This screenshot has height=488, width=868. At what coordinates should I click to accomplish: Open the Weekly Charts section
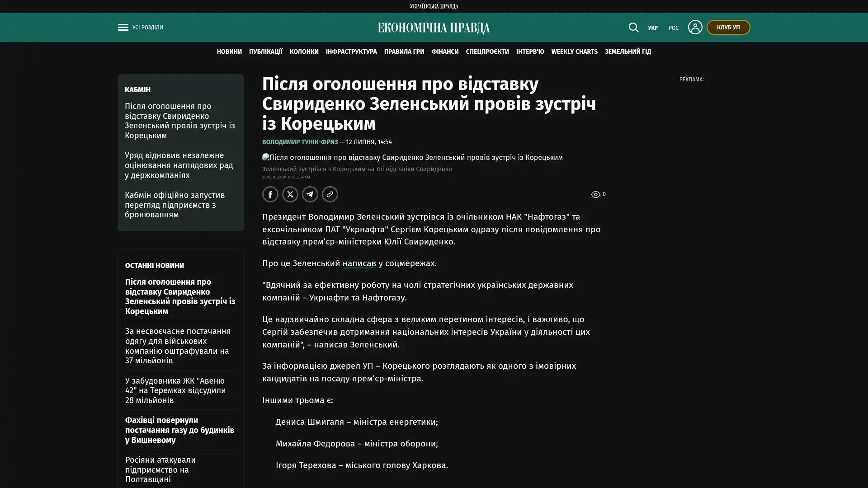tap(574, 52)
